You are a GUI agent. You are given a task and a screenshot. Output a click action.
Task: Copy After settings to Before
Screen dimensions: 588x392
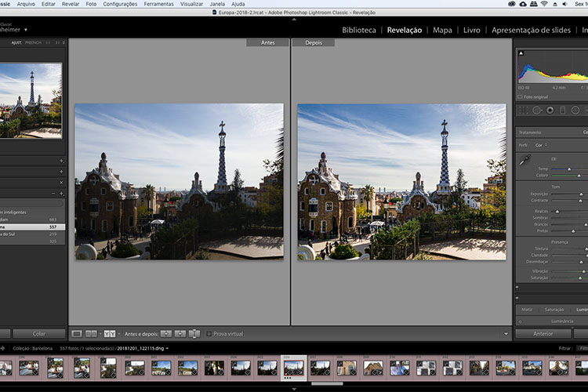click(180, 333)
